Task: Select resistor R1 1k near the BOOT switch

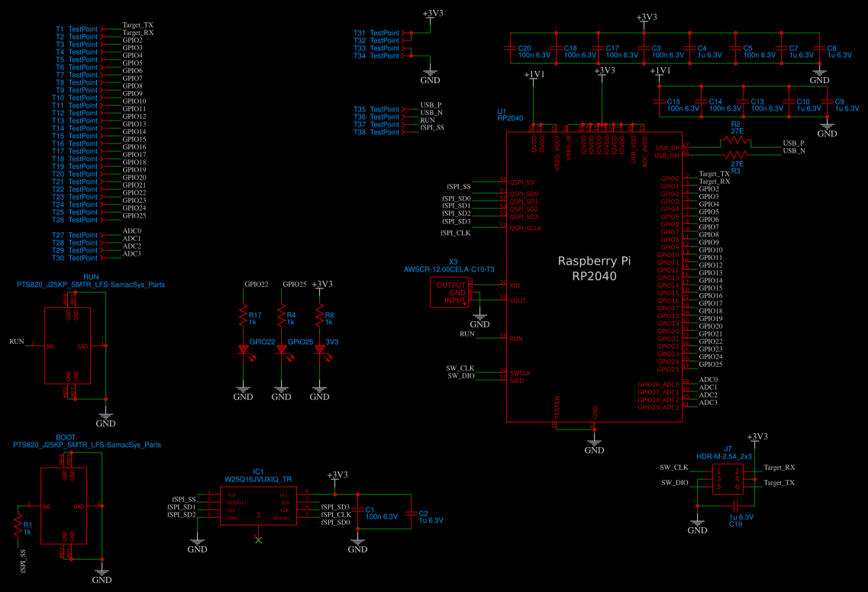Action: tap(18, 525)
